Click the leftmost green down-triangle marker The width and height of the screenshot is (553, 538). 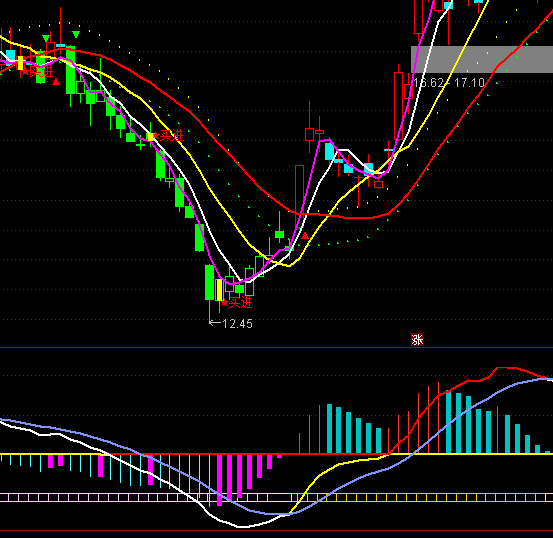point(46,38)
